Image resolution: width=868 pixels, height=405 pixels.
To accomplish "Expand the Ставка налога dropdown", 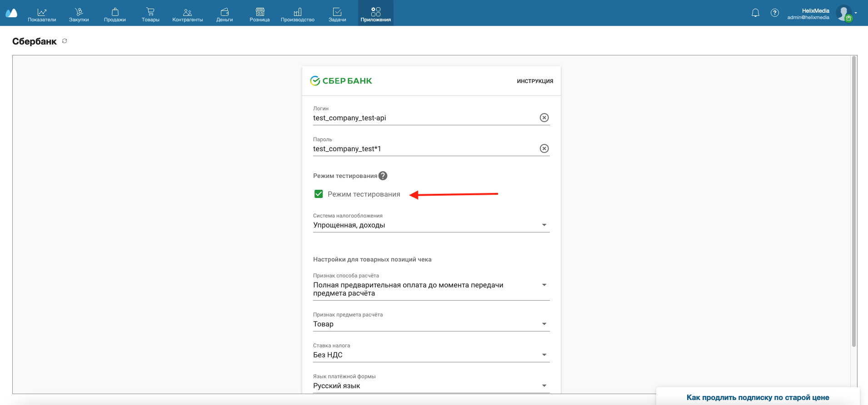I will coord(431,355).
